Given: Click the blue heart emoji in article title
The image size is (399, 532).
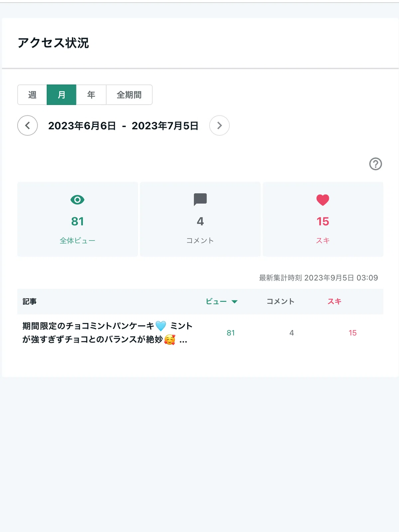Looking at the screenshot, I should click(x=161, y=326).
